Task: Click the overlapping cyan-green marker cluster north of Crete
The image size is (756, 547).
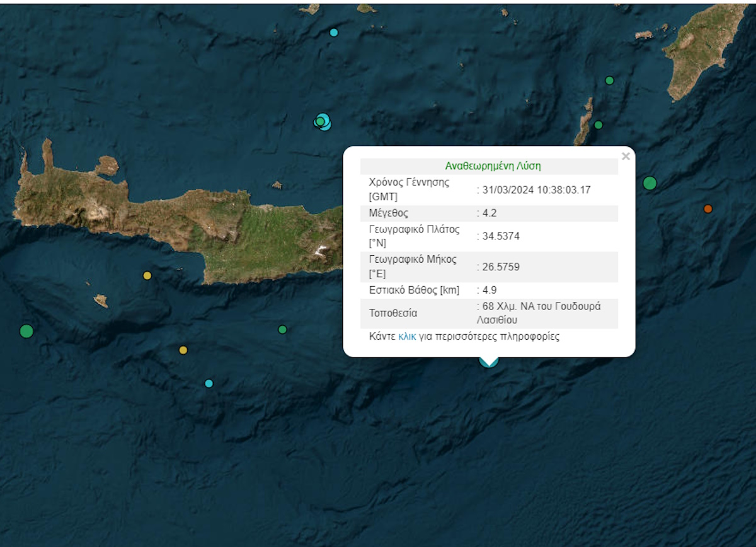Action: click(323, 121)
